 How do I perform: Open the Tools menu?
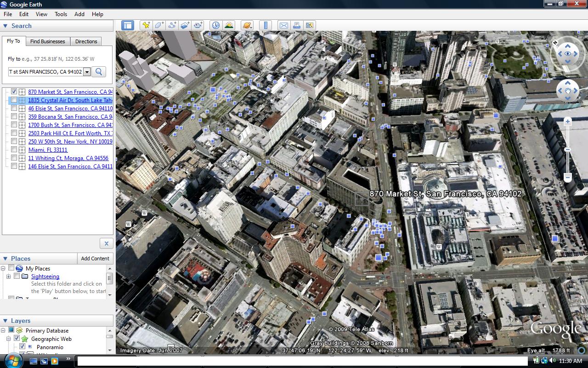point(61,14)
